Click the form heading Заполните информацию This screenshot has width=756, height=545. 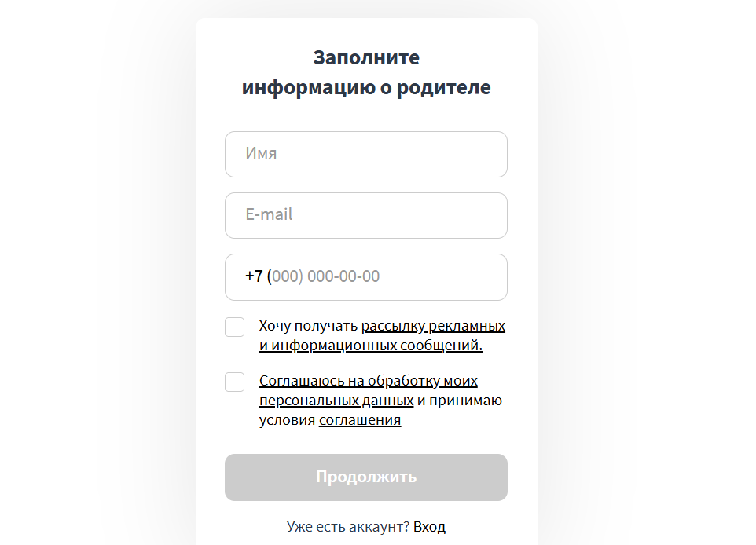366,72
